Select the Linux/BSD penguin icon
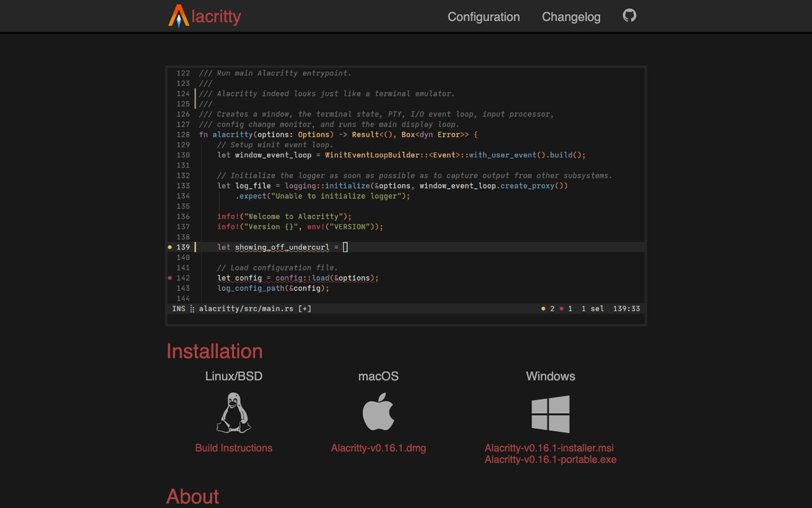The image size is (812, 508). (x=233, y=412)
